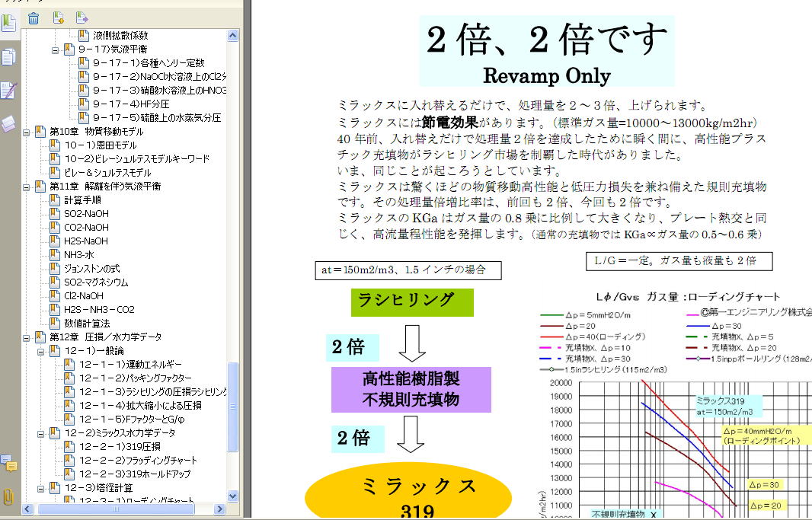Click the heading '2倍、2倍です'
The height and width of the screenshot is (520, 812).
546,40
